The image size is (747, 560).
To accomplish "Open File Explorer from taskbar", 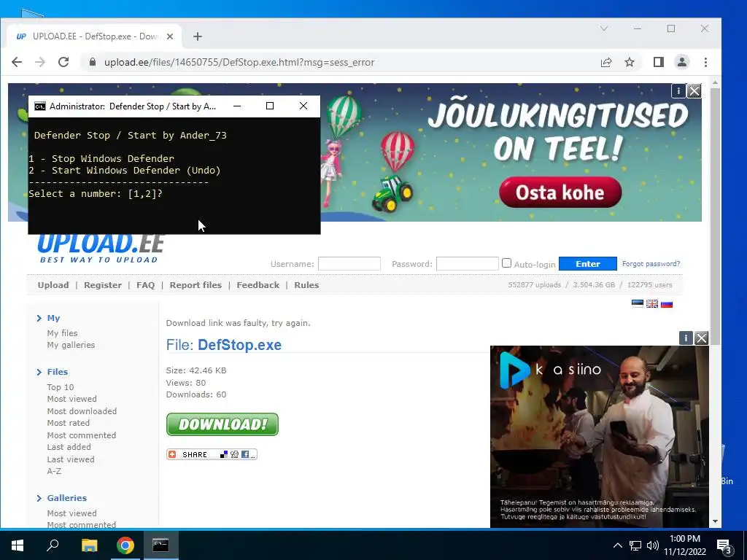I will coord(89,545).
